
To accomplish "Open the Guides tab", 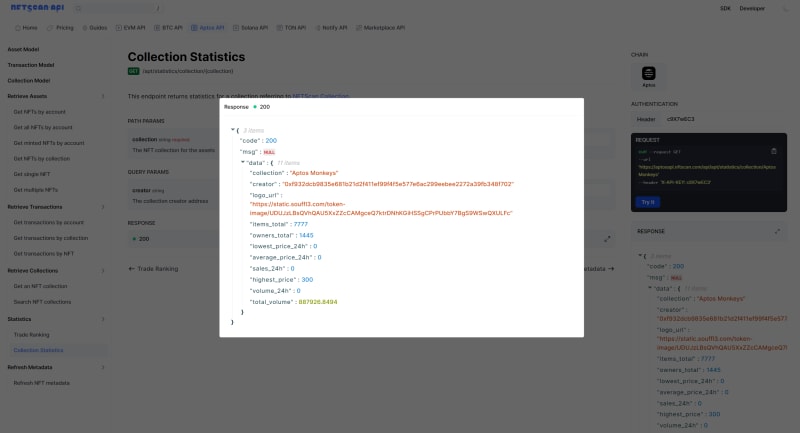I will (x=95, y=28).
